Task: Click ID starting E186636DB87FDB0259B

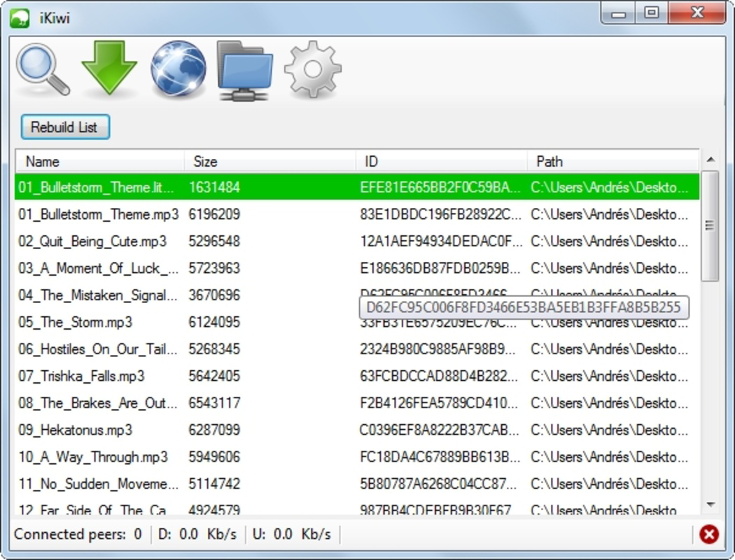Action: 440,269
